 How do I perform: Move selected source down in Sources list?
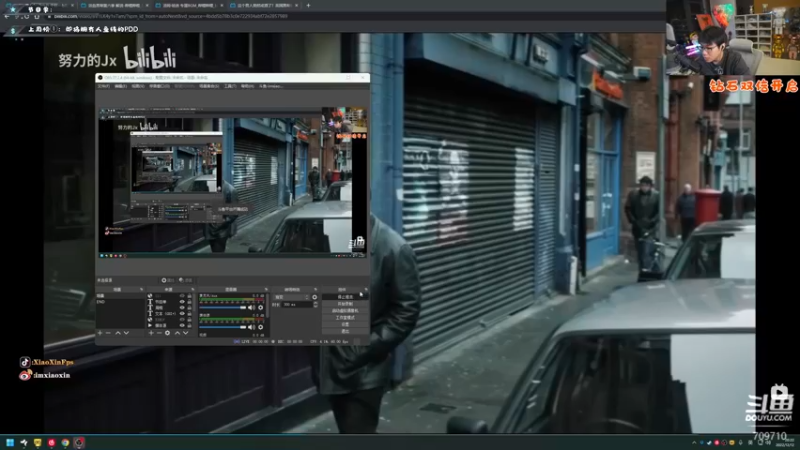pos(185,333)
